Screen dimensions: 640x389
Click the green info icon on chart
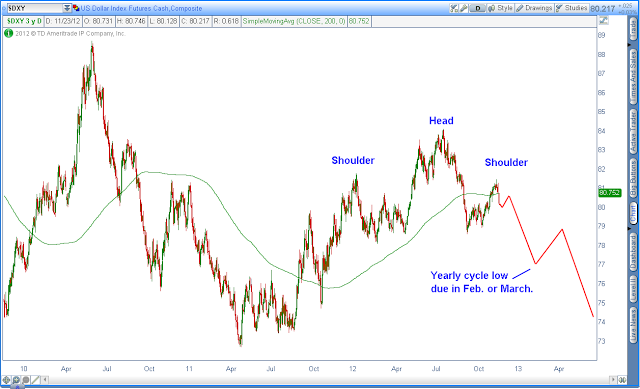[x=9, y=33]
